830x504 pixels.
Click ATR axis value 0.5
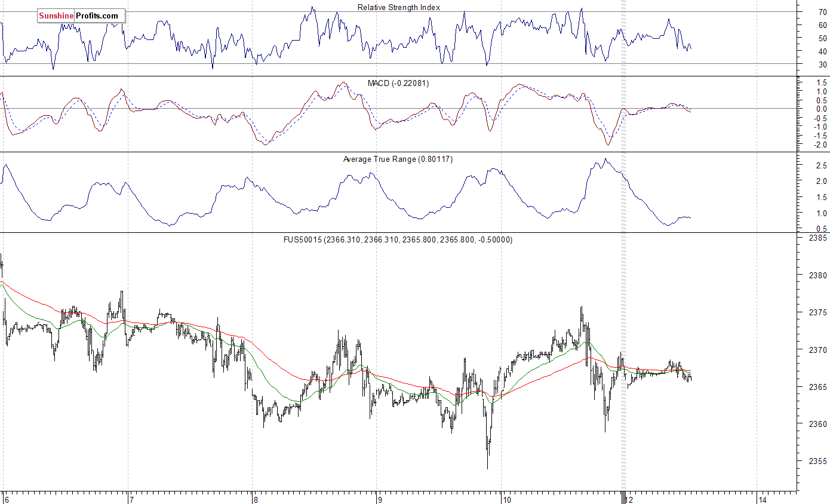[821, 229]
